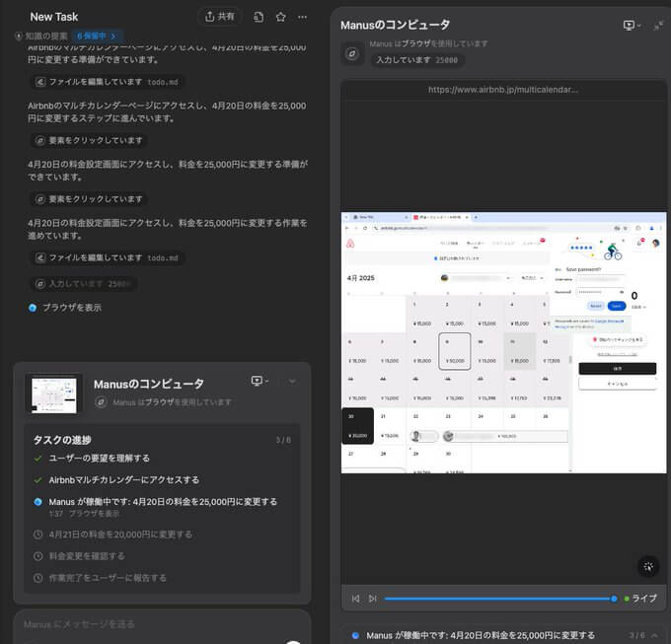This screenshot has width=671, height=644.
Task: Open Manus computer preview thumbnail
Action: click(54, 395)
